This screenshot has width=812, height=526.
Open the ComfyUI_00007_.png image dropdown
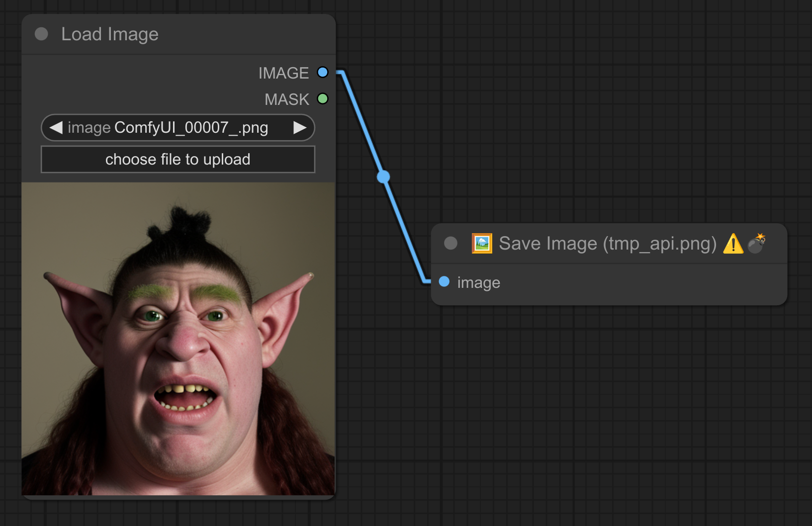pyautogui.click(x=178, y=128)
